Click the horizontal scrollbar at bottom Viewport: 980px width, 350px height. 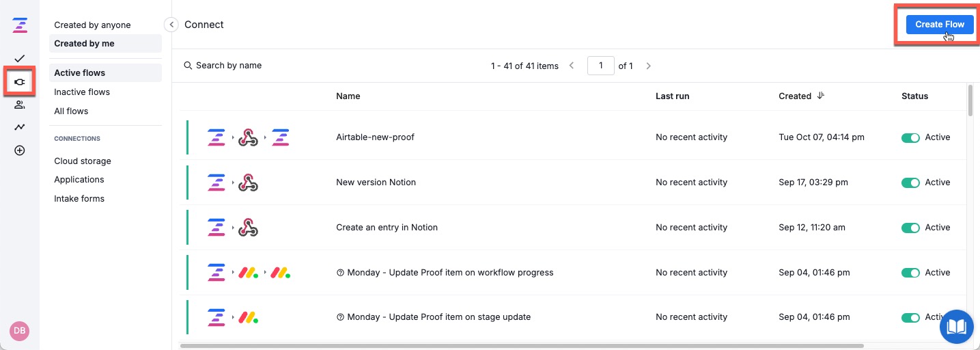(519, 346)
